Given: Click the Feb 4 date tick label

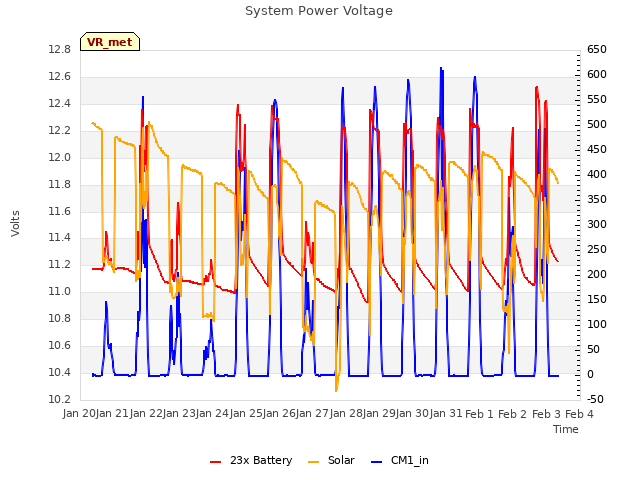Looking at the screenshot, I should point(579,414).
